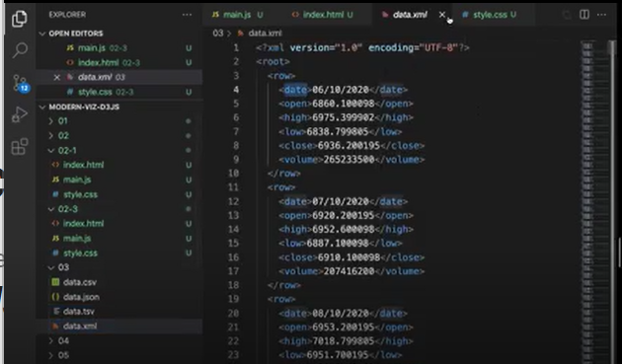
Task: Collapse folder 03 in explorer
Action: tap(63, 267)
